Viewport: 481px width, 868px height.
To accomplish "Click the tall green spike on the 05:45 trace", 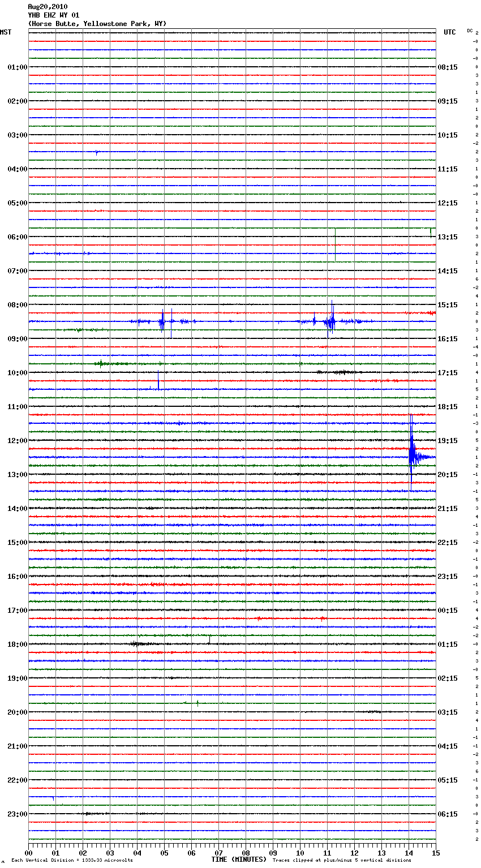I will coord(335,243).
